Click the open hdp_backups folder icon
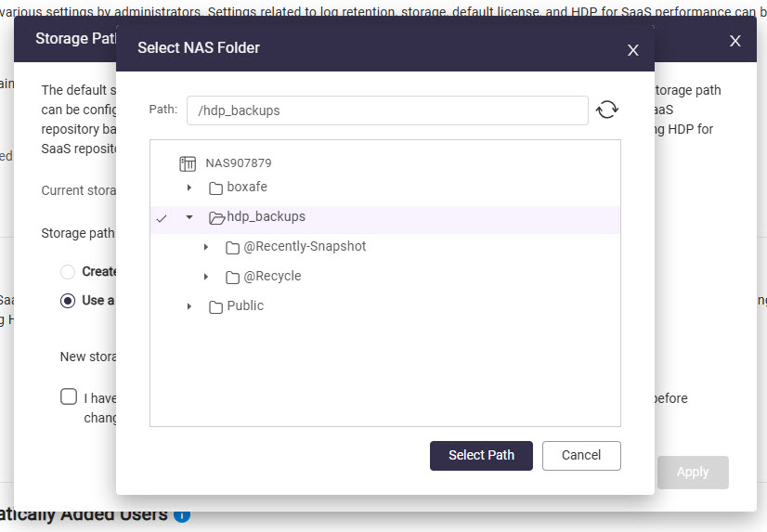 [216, 217]
